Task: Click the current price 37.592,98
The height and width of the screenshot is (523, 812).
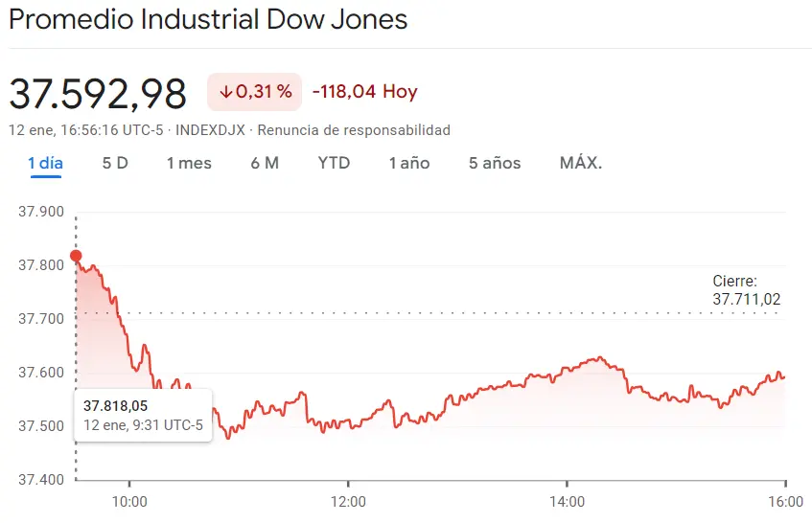Action: tap(98, 93)
